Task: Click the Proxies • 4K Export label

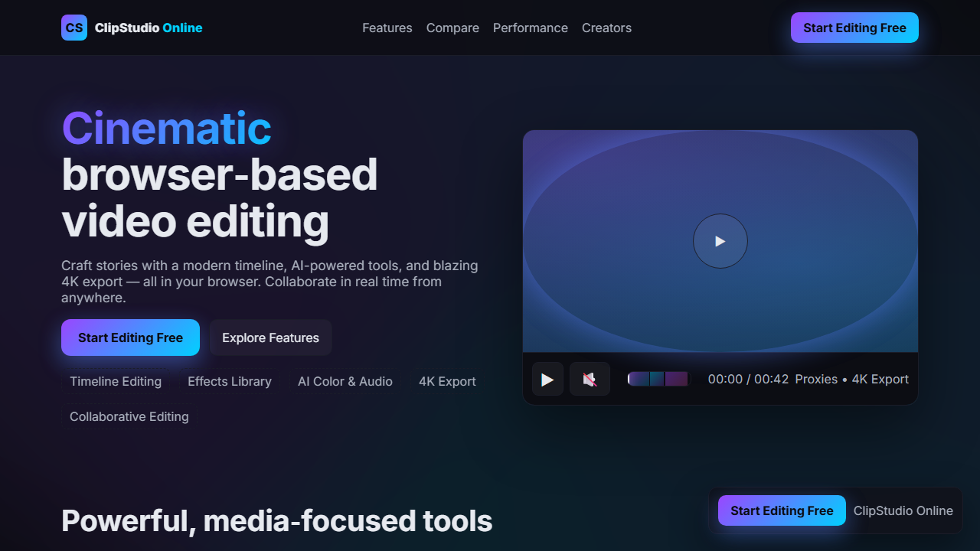Action: coord(852,379)
